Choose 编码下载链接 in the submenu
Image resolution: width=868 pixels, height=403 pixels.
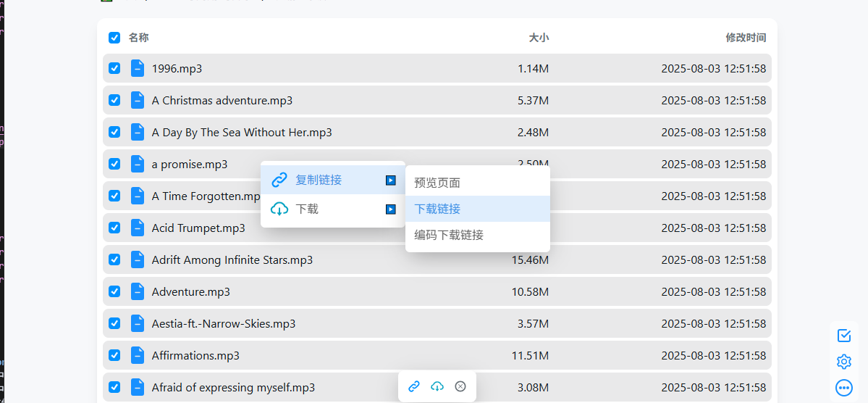(x=449, y=235)
